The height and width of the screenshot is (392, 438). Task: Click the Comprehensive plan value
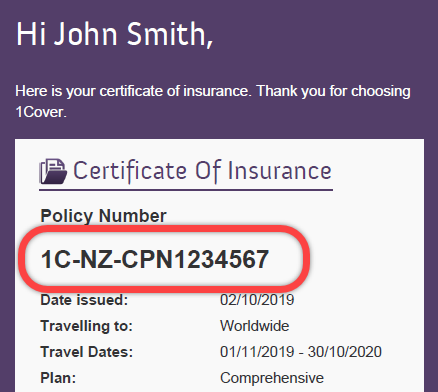tap(272, 378)
